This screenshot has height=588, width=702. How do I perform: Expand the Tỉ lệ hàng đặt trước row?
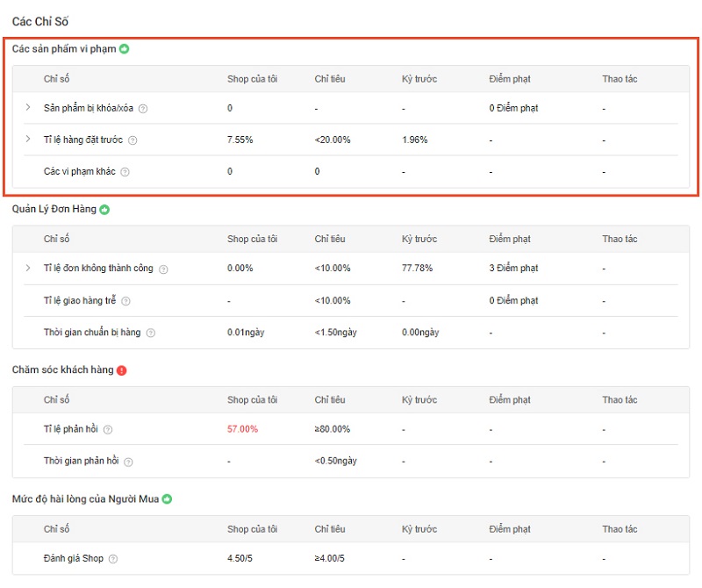coord(28,140)
